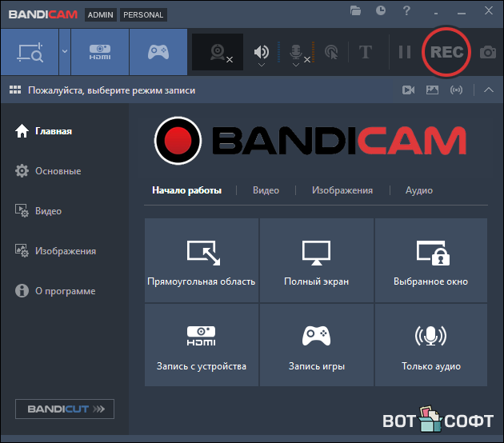The height and width of the screenshot is (443, 504).
Task: Open speaker settings dropdown chevron
Action: coord(262,65)
